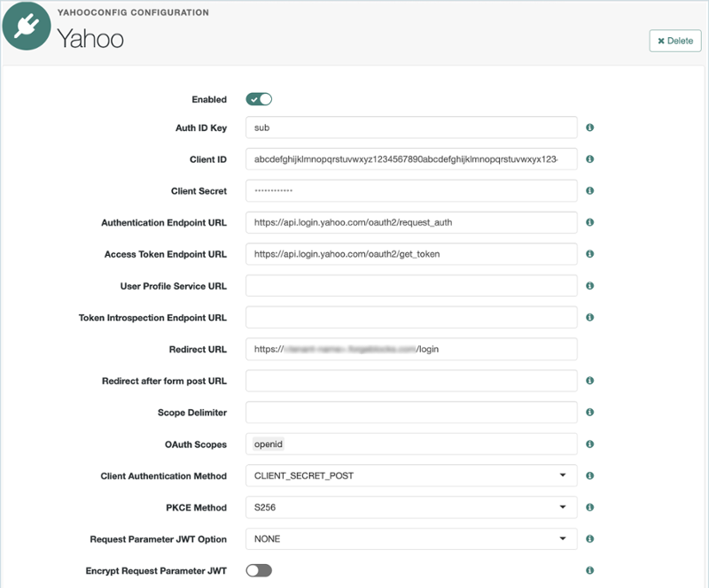Show info for Auth ID Key
The image size is (709, 588).
(x=589, y=128)
